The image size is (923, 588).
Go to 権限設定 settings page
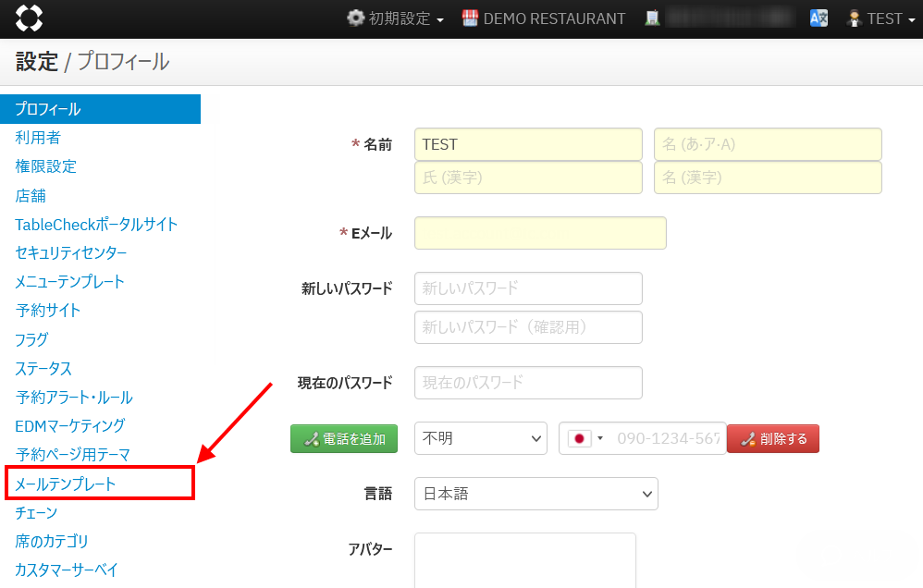pos(45,166)
